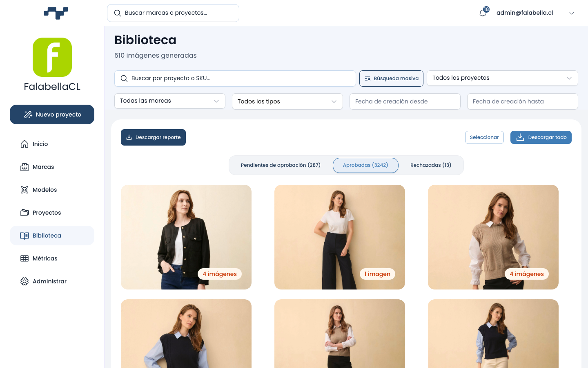Switch to Pendientes de aprobación tab

pyautogui.click(x=281, y=165)
